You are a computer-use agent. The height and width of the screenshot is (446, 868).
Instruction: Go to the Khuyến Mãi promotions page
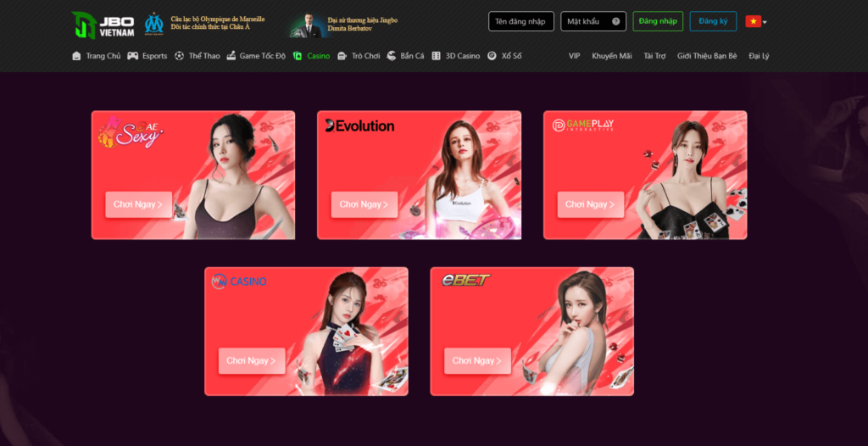612,56
